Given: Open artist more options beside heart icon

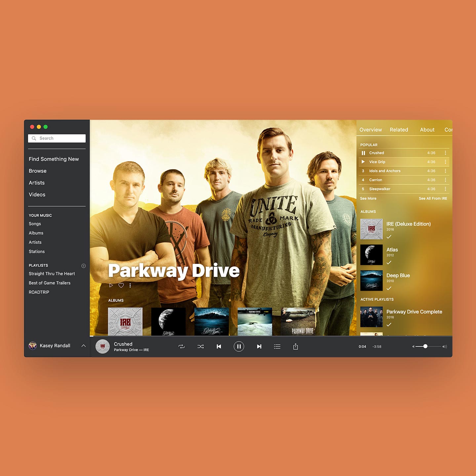Looking at the screenshot, I should point(130,285).
